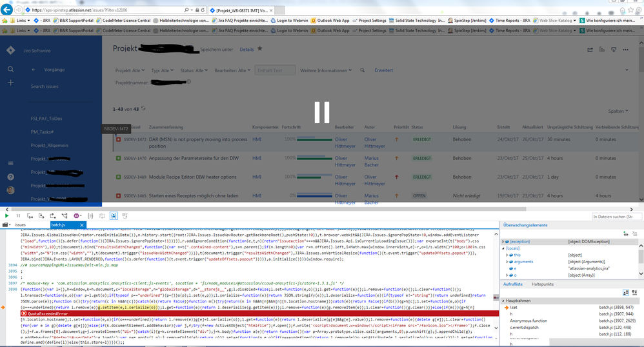Open the FSI_PAT_ToDos filter
644x347 pixels.
click(x=46, y=119)
